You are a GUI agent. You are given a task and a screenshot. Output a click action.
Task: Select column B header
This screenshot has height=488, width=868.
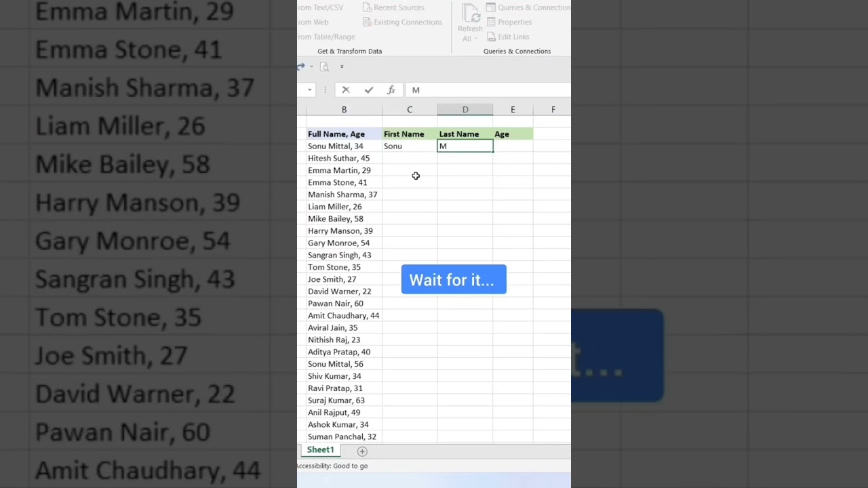344,110
